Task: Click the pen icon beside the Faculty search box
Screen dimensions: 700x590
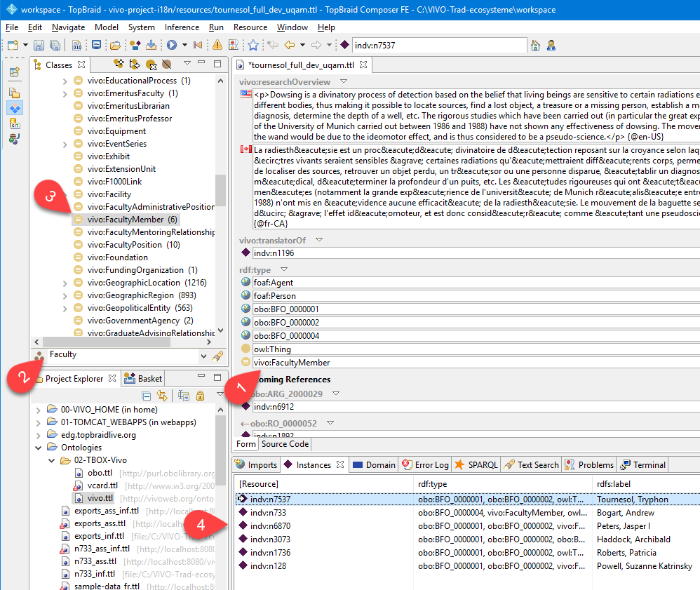Action: [217, 356]
